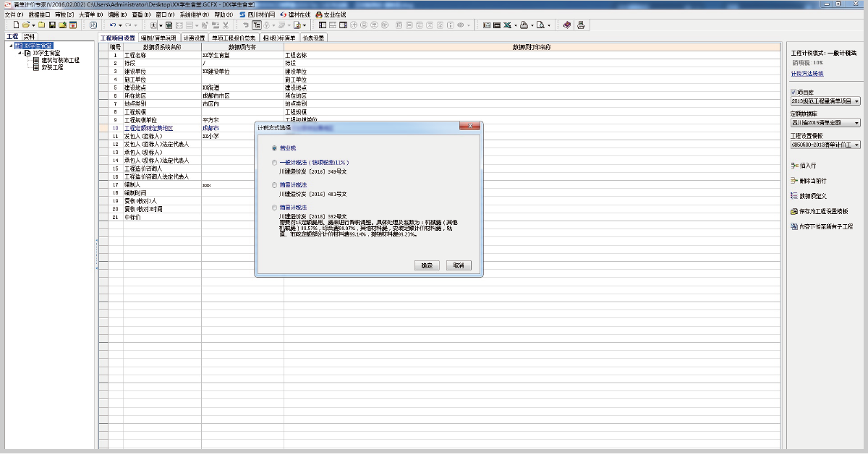This screenshot has width=868, height=457.
Task: Click the 确定 button in dialog
Action: click(427, 265)
